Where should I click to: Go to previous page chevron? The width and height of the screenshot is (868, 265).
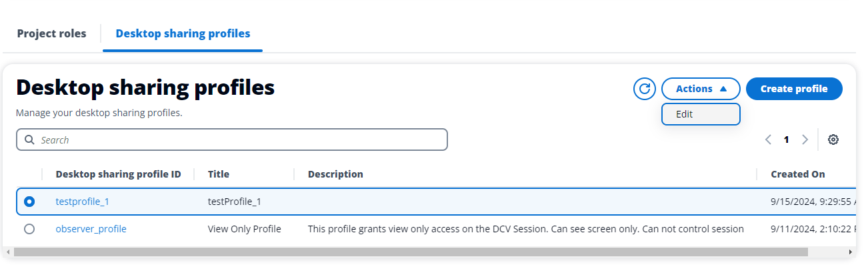(x=769, y=140)
